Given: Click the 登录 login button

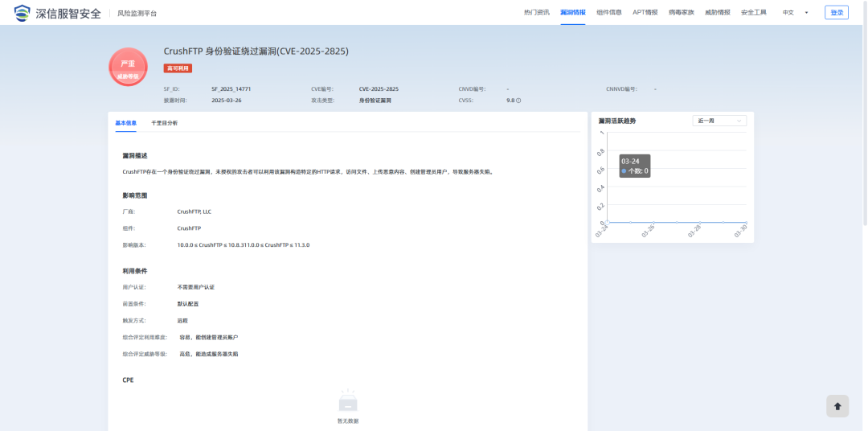Looking at the screenshot, I should (837, 13).
